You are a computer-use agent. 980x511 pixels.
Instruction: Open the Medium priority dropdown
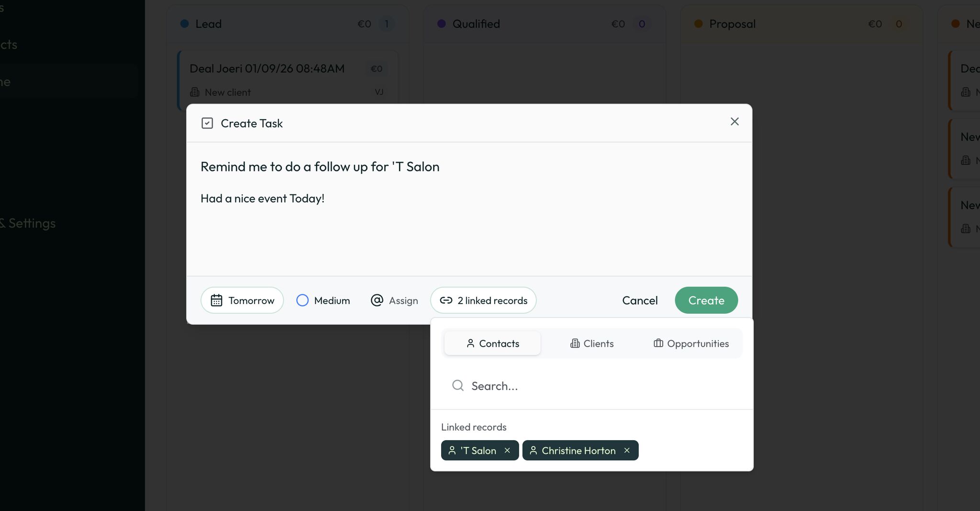(332, 301)
